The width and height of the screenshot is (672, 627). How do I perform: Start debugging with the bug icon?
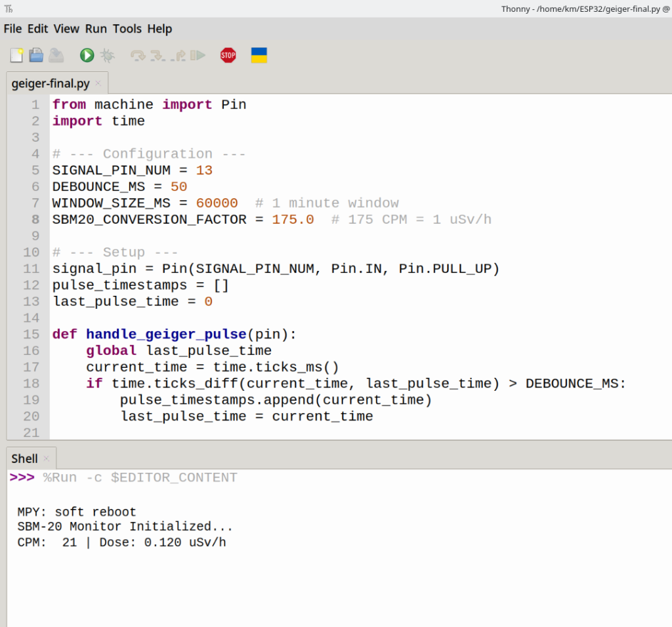(x=107, y=56)
